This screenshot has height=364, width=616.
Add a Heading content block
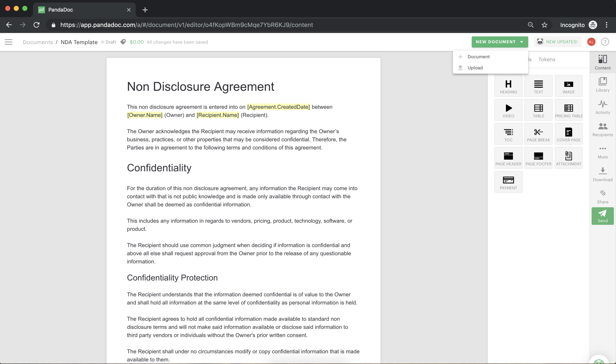(x=508, y=86)
